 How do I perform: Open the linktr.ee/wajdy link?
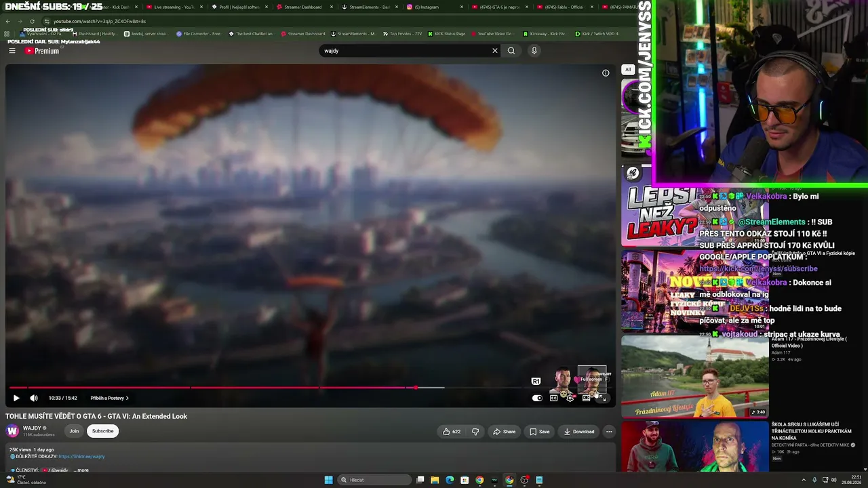coord(81,457)
